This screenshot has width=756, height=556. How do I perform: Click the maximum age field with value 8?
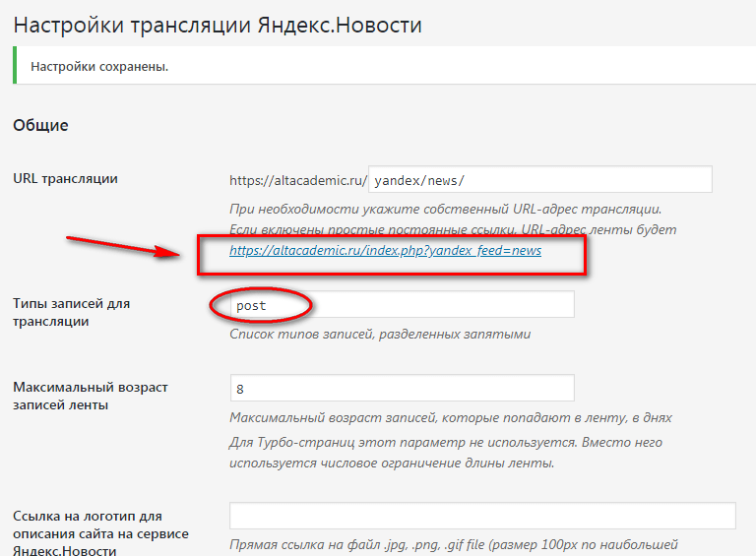[x=402, y=388]
